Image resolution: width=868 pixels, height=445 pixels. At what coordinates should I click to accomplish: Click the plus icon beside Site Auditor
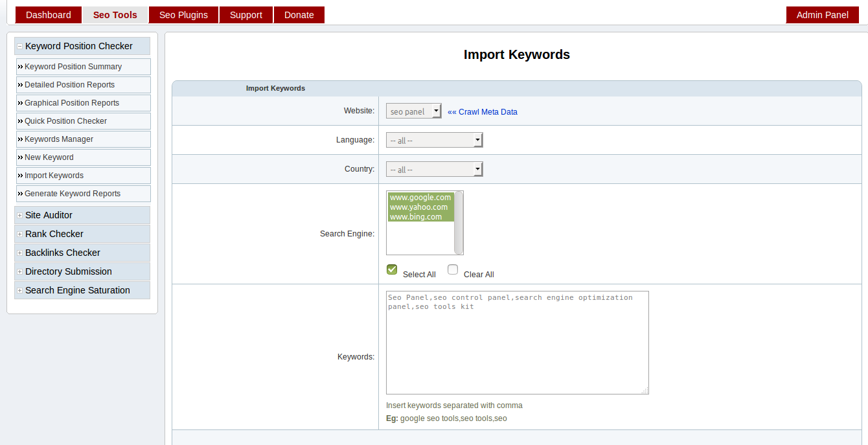(20, 216)
